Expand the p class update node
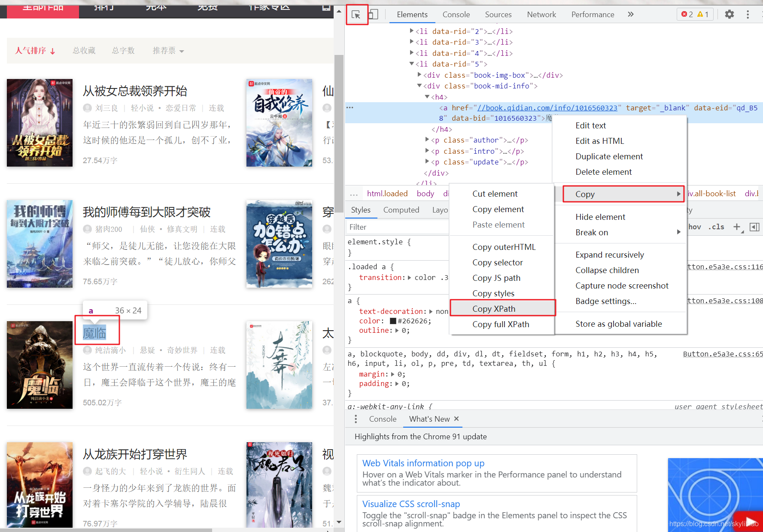The image size is (763, 532). coord(427,161)
